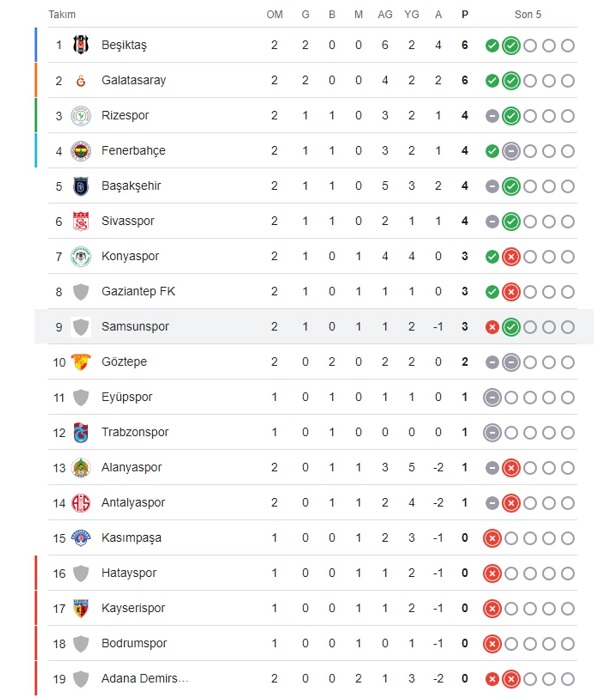Viewport: 613px width, 700px height.
Task: Click Konyaspor's latest red loss indicator
Action: pos(511,257)
